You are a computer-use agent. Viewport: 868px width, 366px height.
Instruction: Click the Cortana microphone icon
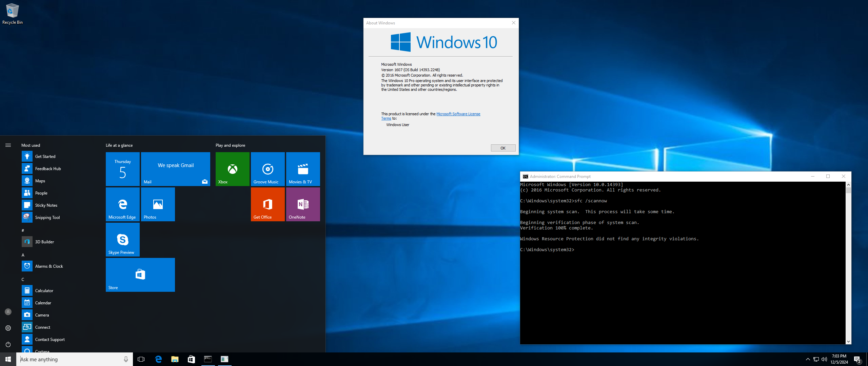(x=126, y=359)
